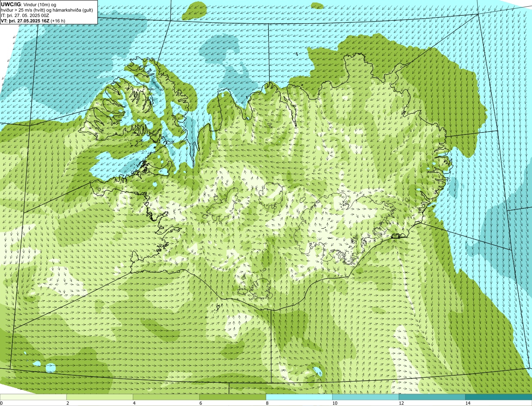Click the legend tick label '14'
Screen dimensions: 532x406
pos(468,403)
